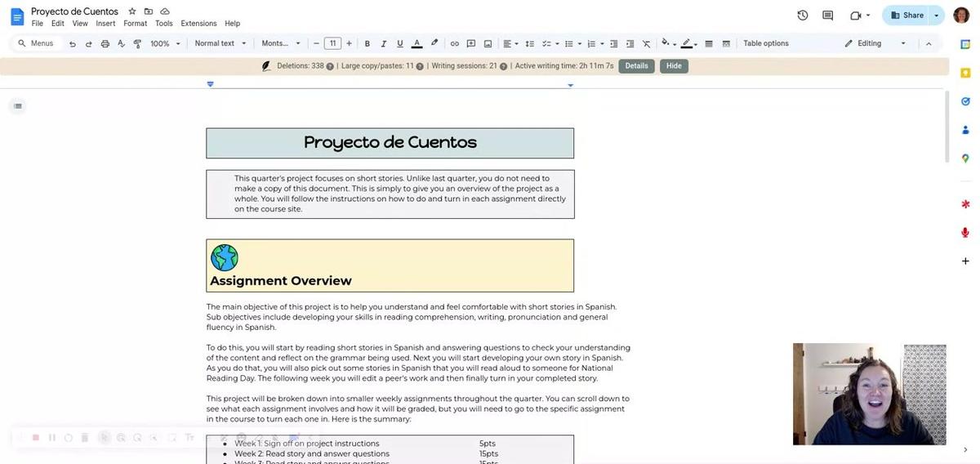This screenshot has height=464, width=980.
Task: Open Google Keep in the side panel
Action: [965, 73]
